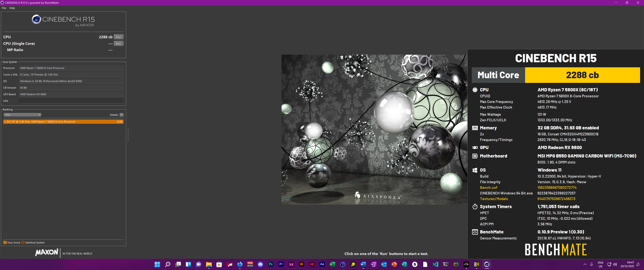Click the MAXON logo at panel bottom
Image resolution: width=644 pixels, height=270 pixels.
point(47,252)
